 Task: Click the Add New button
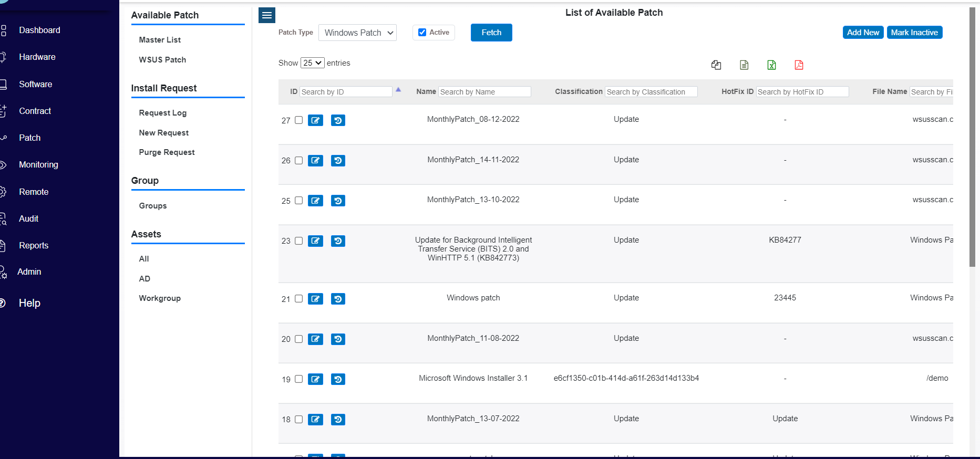[863, 33]
